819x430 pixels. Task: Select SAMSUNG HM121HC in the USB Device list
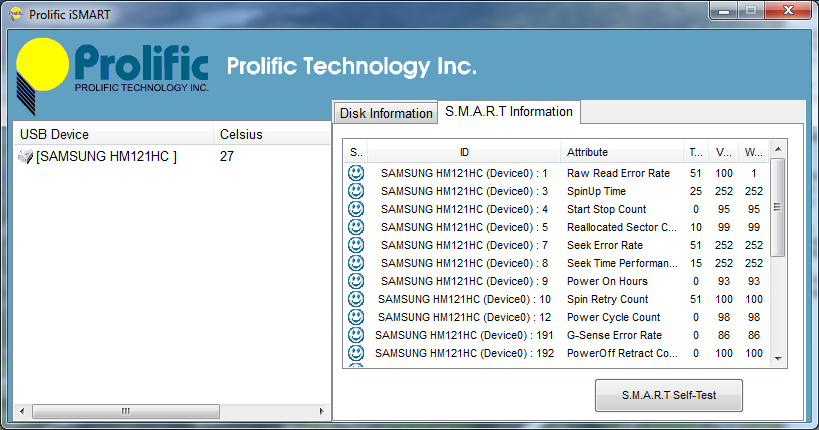[106, 157]
